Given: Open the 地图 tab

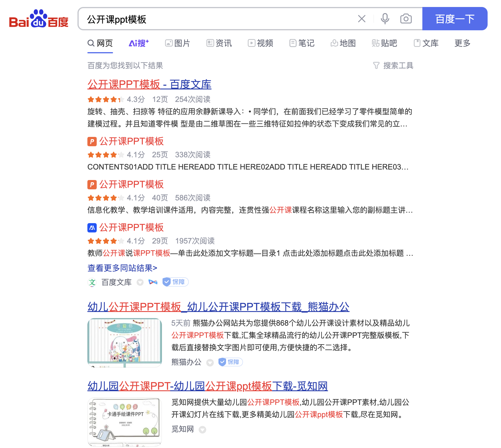Looking at the screenshot, I should click(x=343, y=43).
